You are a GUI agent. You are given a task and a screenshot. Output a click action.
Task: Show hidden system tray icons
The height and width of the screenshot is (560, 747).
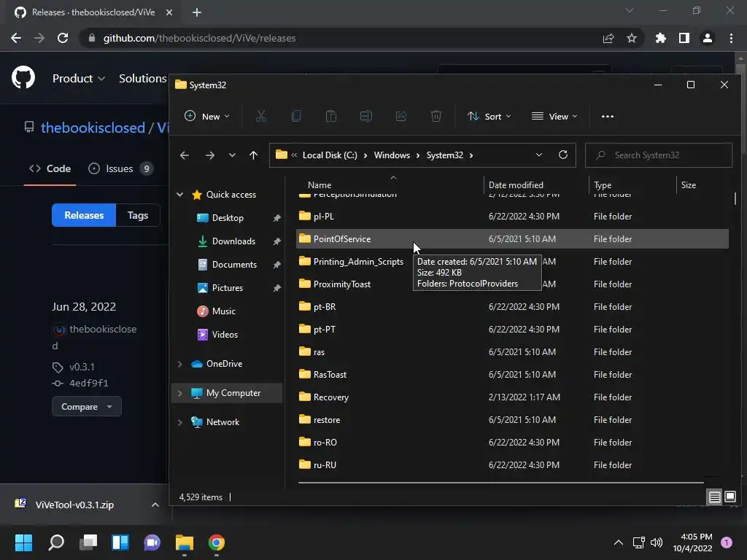click(x=619, y=542)
